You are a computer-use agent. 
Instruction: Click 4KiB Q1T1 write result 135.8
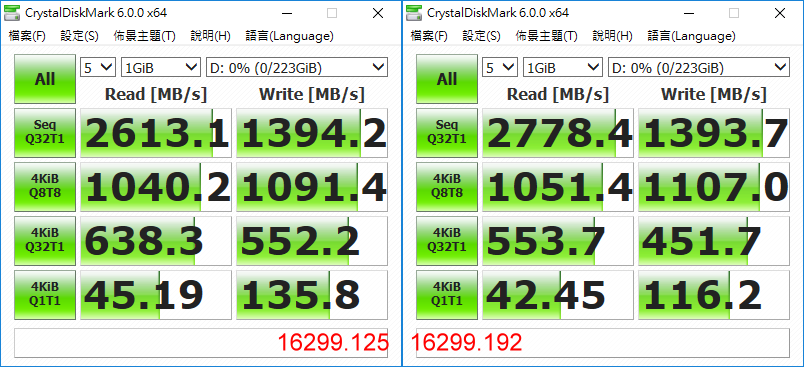pyautogui.click(x=312, y=295)
